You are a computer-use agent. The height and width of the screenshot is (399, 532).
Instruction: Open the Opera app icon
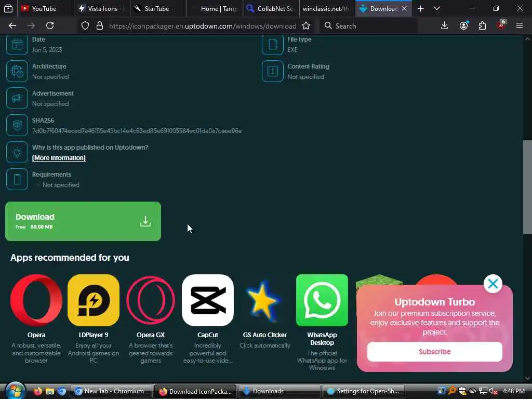click(36, 300)
